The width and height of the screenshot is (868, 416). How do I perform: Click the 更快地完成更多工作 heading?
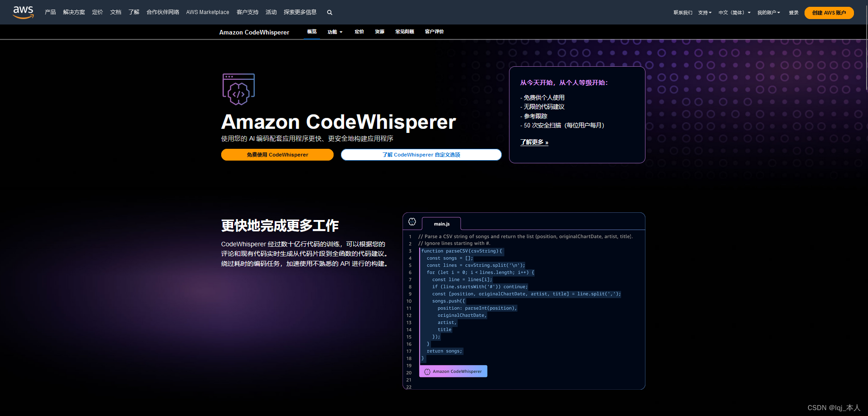tap(280, 225)
